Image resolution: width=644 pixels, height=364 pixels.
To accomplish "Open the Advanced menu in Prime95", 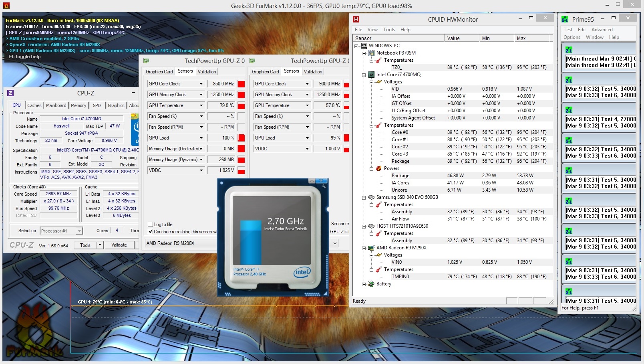I will 602,30.
